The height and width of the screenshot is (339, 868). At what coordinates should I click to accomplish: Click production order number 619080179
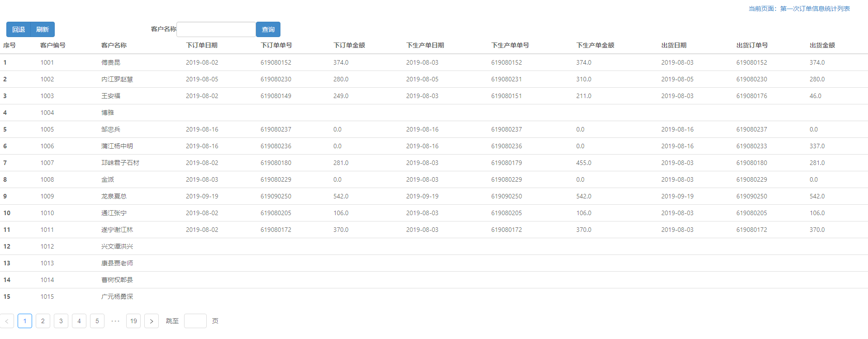coord(507,163)
